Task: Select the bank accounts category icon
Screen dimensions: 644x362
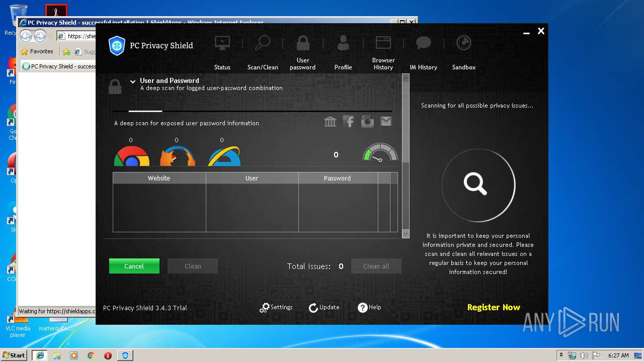Action: point(330,121)
